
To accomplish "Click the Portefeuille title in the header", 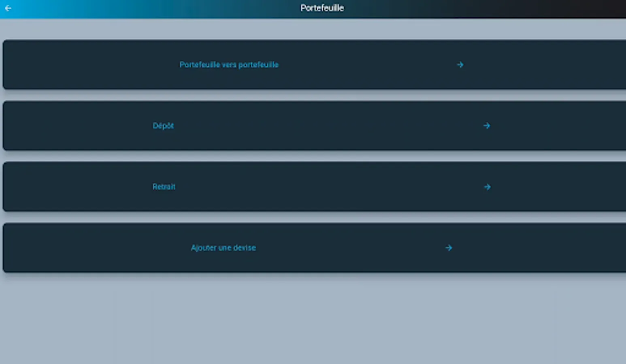I will pos(322,8).
